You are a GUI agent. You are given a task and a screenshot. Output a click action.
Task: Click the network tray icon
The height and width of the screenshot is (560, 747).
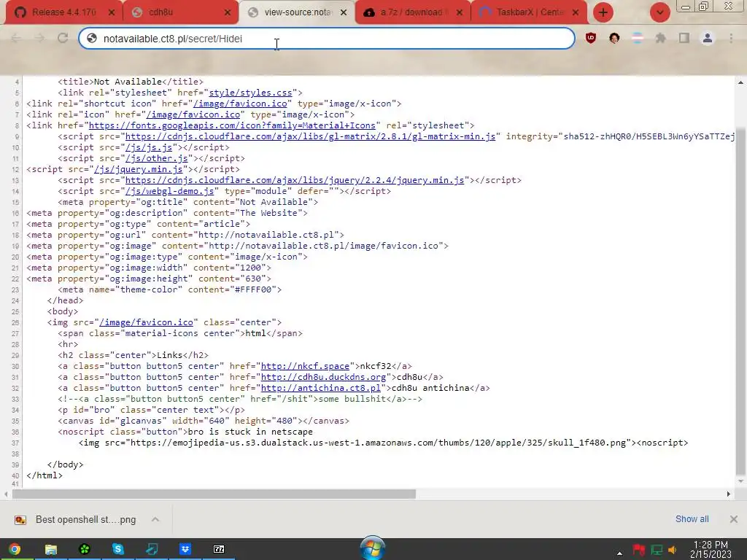[657, 551]
